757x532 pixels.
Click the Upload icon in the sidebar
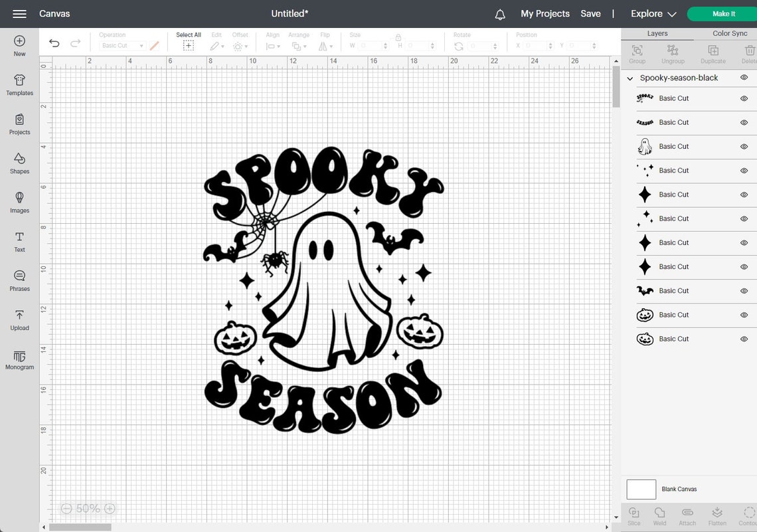coord(19,319)
